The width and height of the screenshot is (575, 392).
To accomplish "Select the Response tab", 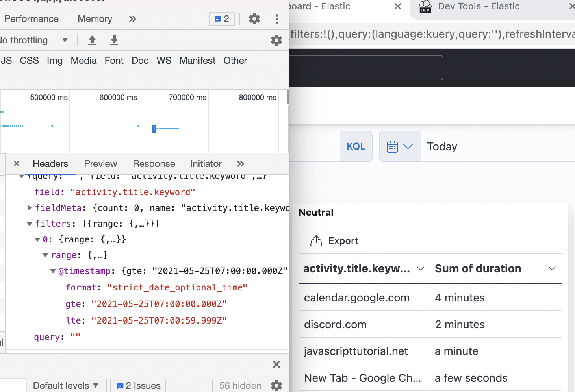I will (x=154, y=164).
